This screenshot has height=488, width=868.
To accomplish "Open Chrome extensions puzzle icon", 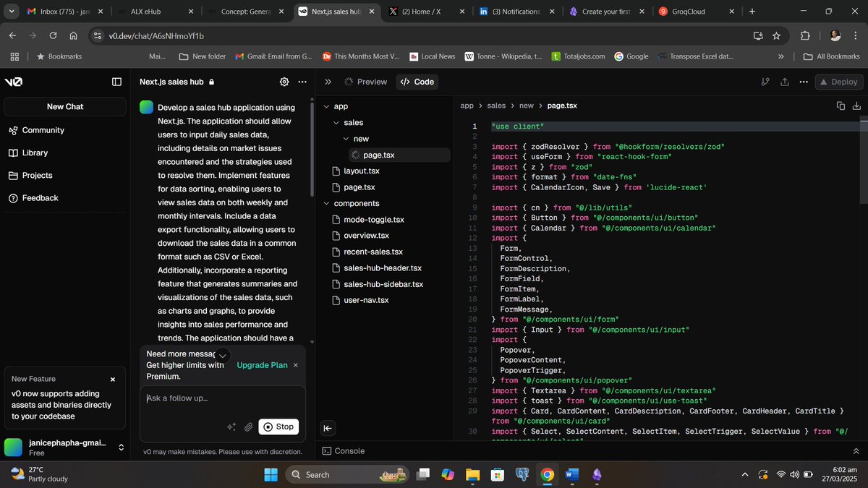I will (x=805, y=35).
